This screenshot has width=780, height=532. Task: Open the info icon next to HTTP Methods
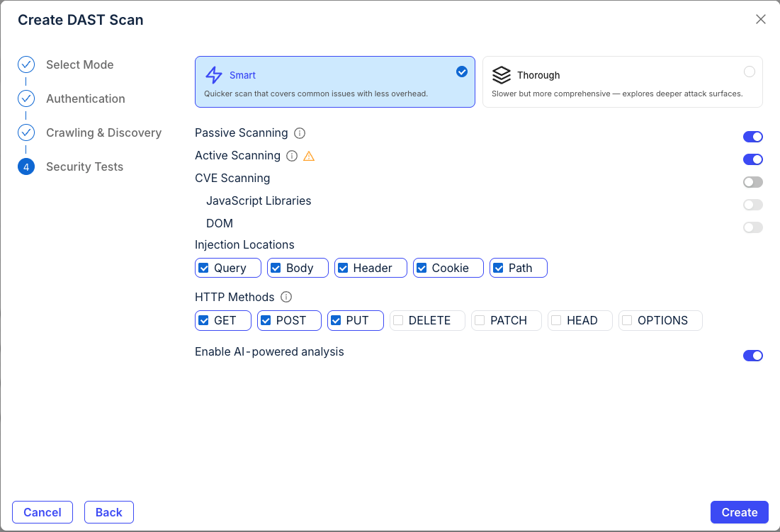(288, 297)
